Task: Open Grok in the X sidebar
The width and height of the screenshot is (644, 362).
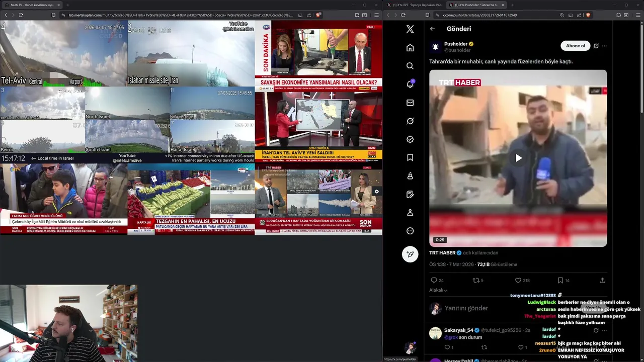Action: [410, 121]
